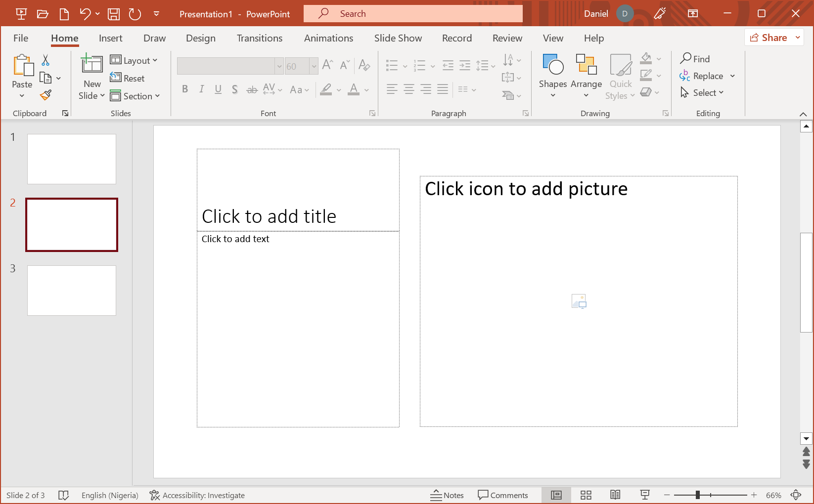
Task: Click the Arrange icon
Action: tap(586, 75)
